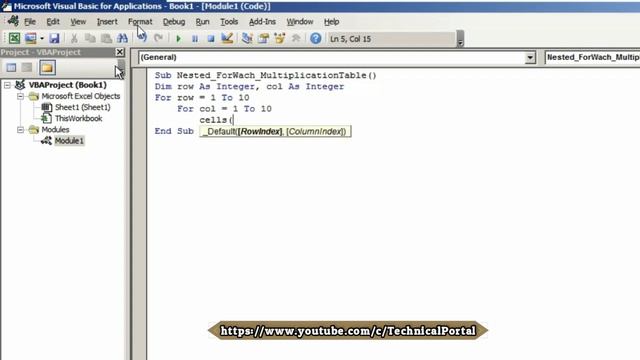Viewport: 640px width, 360px height.
Task: Collapse the VBAProject (Book1) tree node
Action: (7, 85)
